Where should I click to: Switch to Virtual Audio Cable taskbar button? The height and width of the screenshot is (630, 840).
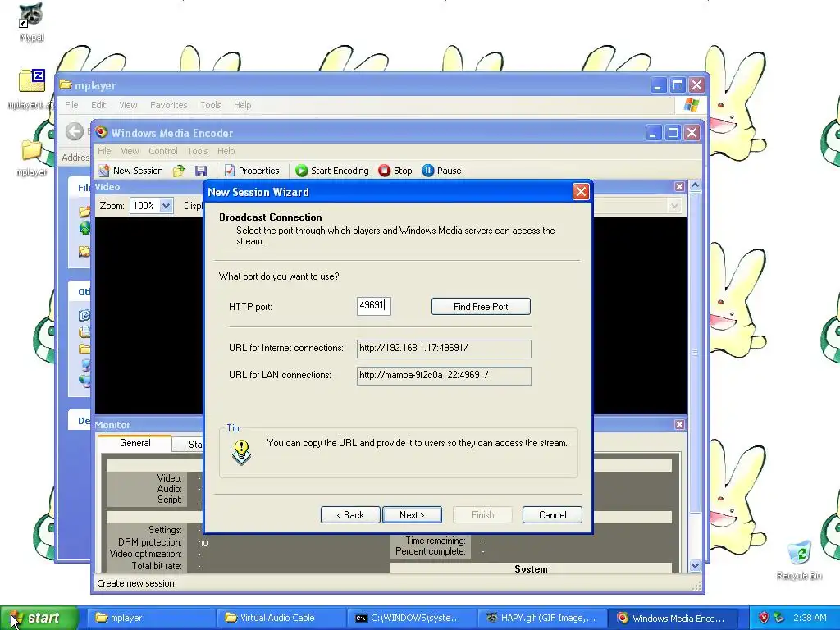281,618
